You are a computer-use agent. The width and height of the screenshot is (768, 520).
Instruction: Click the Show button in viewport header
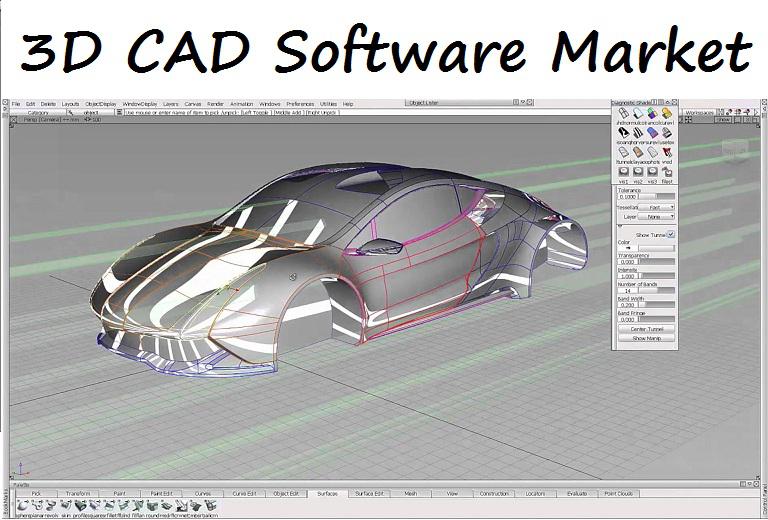point(723,119)
